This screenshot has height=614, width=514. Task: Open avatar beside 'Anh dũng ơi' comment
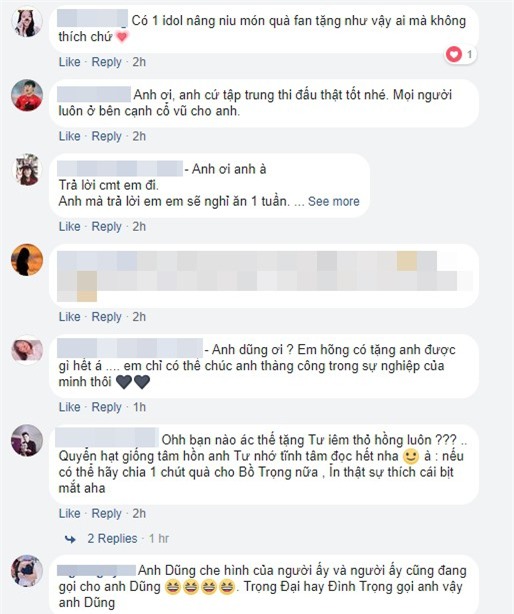[27, 350]
